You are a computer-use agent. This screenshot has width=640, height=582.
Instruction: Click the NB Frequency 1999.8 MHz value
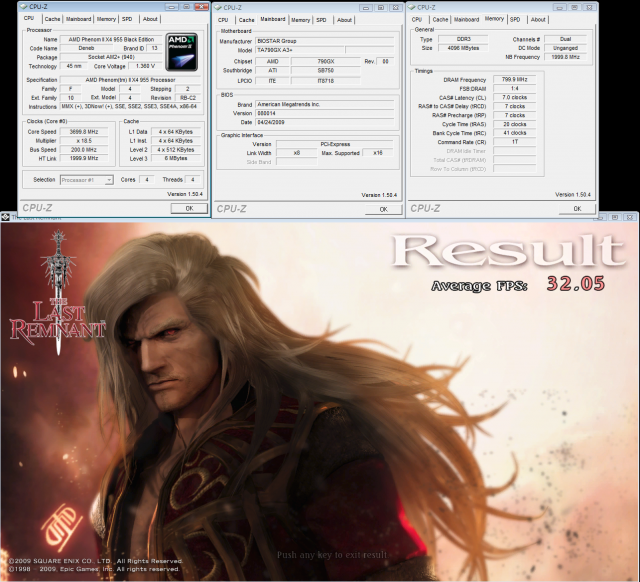(x=565, y=57)
